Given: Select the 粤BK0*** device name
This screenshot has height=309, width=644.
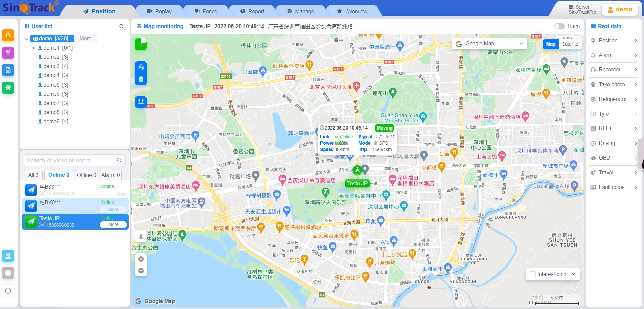Looking at the screenshot, I should [x=50, y=202].
